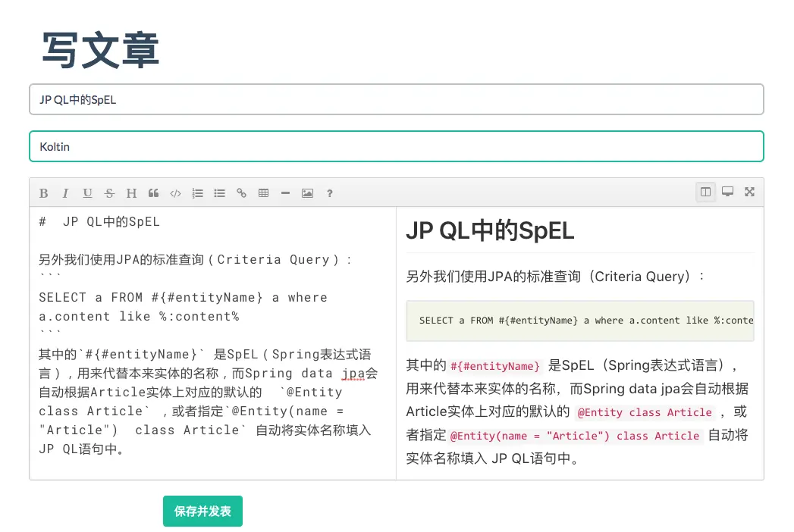Screen dimensions: 794x532
Task: Insert a code block with the code icon
Action: point(175,192)
